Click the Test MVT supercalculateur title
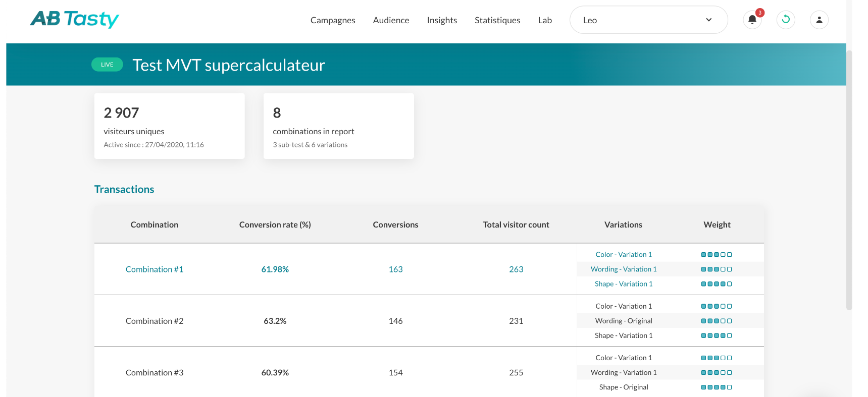868x397 pixels. tap(229, 65)
